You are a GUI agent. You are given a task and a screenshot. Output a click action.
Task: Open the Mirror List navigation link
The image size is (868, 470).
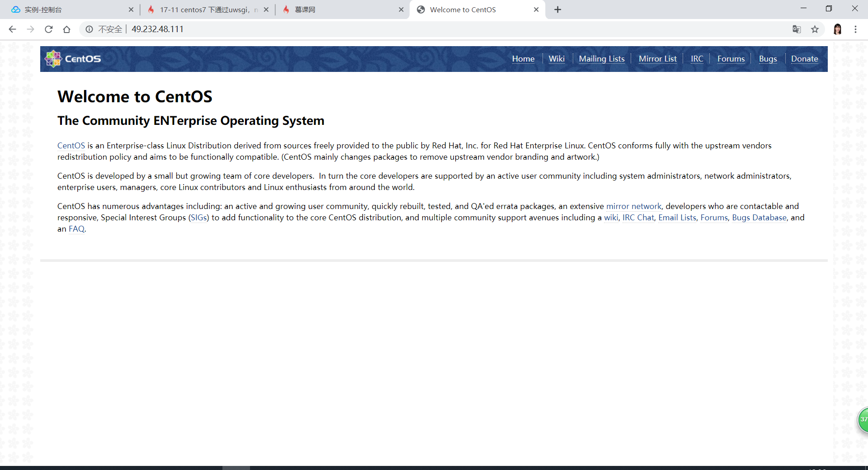click(x=658, y=59)
